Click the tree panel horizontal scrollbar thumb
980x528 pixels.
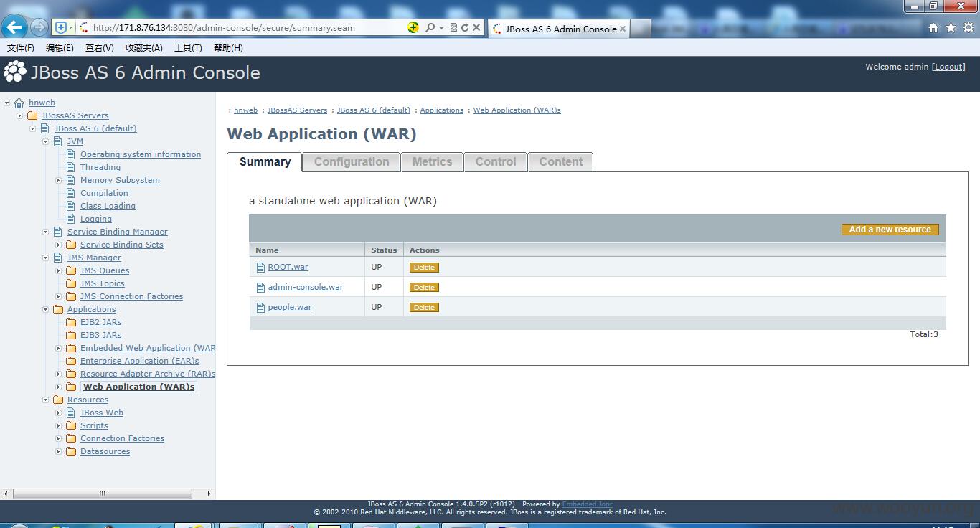[x=103, y=494]
